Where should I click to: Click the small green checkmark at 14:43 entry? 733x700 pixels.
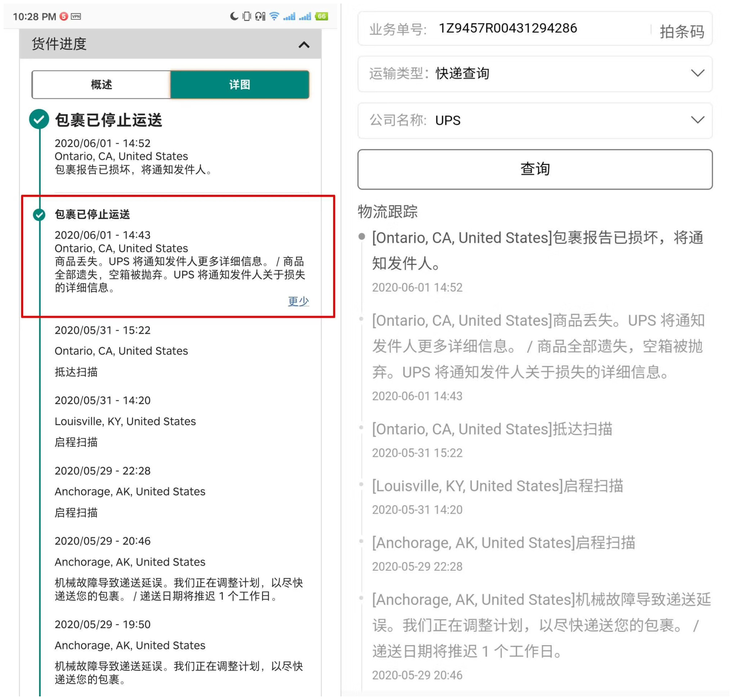(39, 215)
